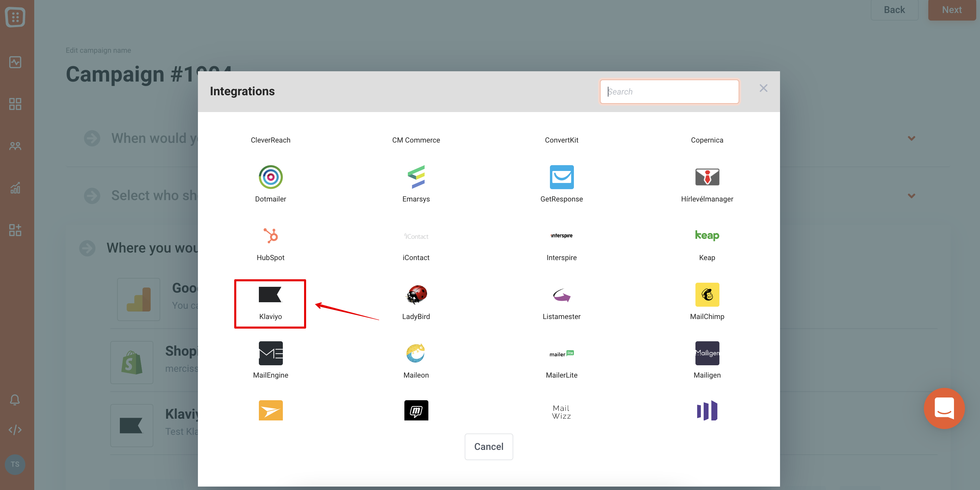Open the Google Analytics integration thumbnail
The width and height of the screenshot is (980, 490).
pyautogui.click(x=138, y=299)
